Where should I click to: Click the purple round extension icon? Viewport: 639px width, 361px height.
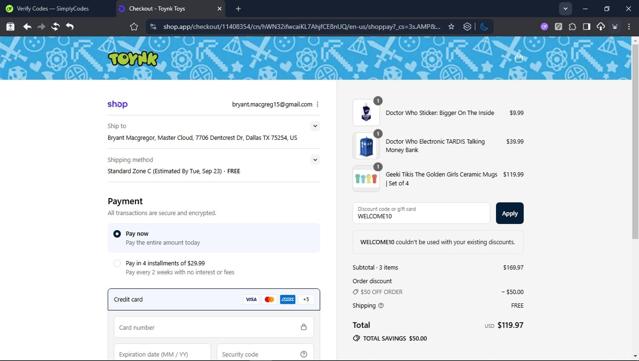tap(544, 26)
